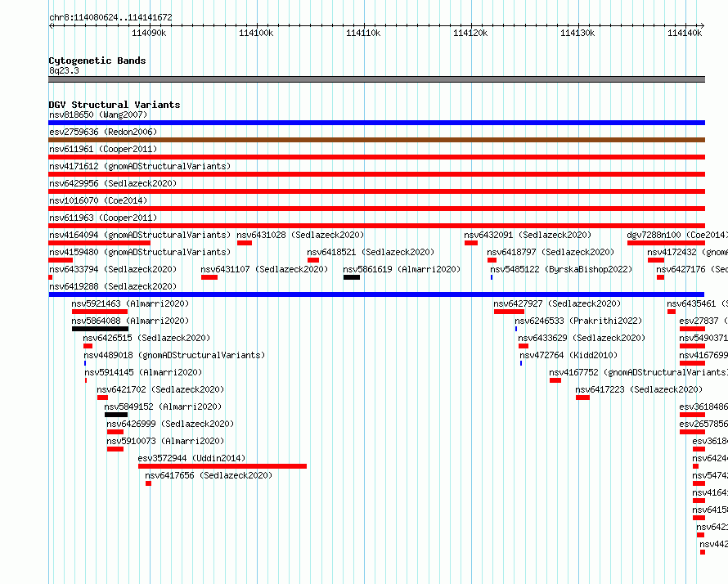Click nsv4159480 (gnomADStructuralVariants) label
This screenshot has height=584, width=728.
(140, 252)
